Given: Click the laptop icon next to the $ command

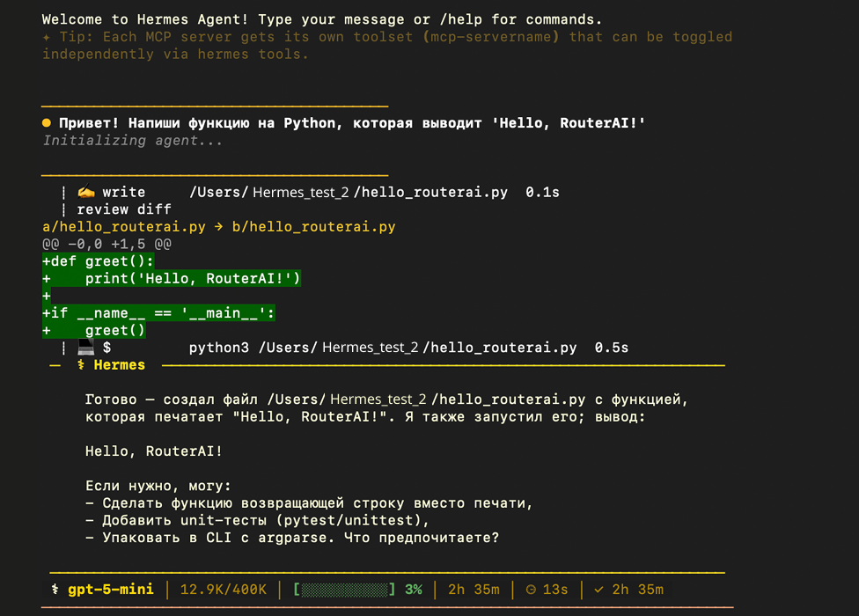Looking at the screenshot, I should (85, 347).
